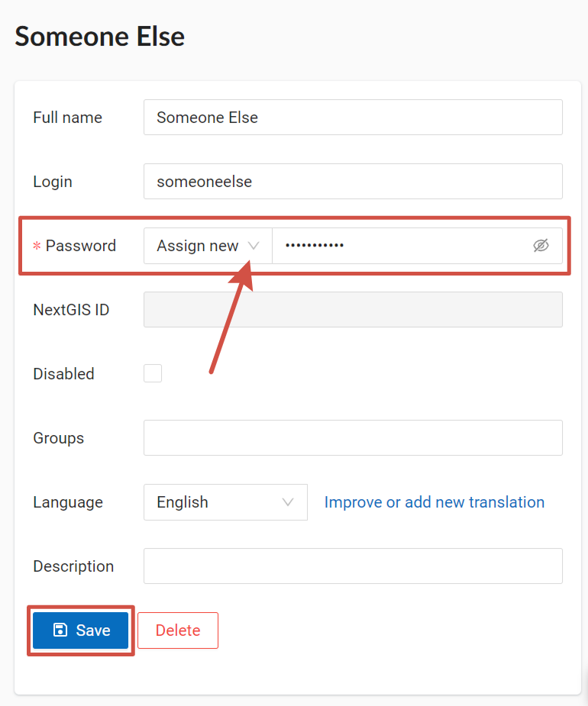The height and width of the screenshot is (706, 588).
Task: Click the NextGIS ID label
Action: [71, 310]
